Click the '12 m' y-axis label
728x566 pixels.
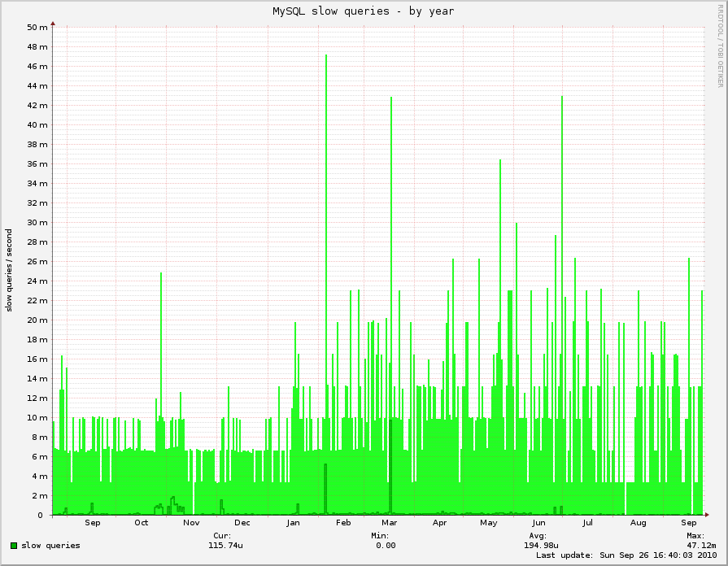point(37,398)
